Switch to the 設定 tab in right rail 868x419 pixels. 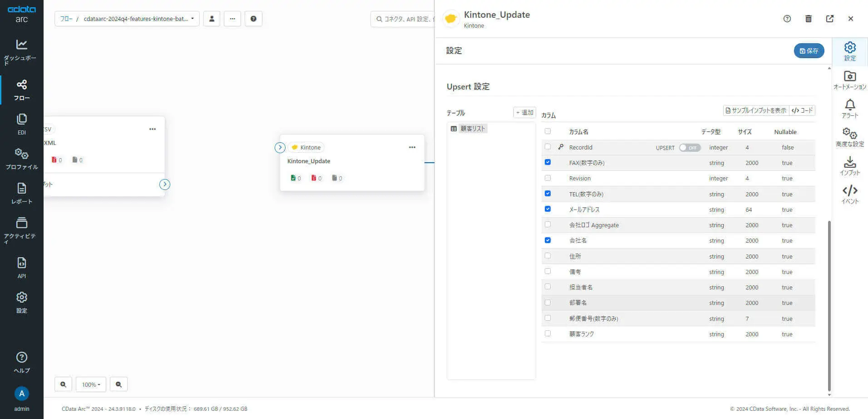coord(850,51)
